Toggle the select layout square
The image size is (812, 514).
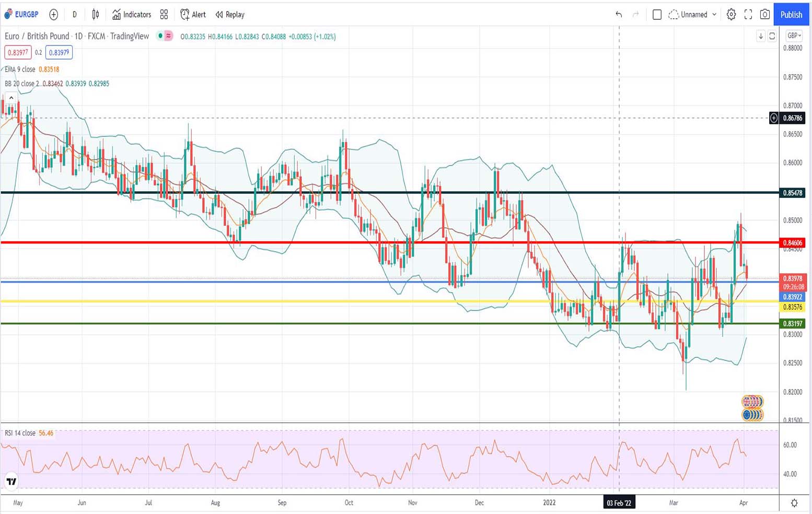(x=657, y=15)
